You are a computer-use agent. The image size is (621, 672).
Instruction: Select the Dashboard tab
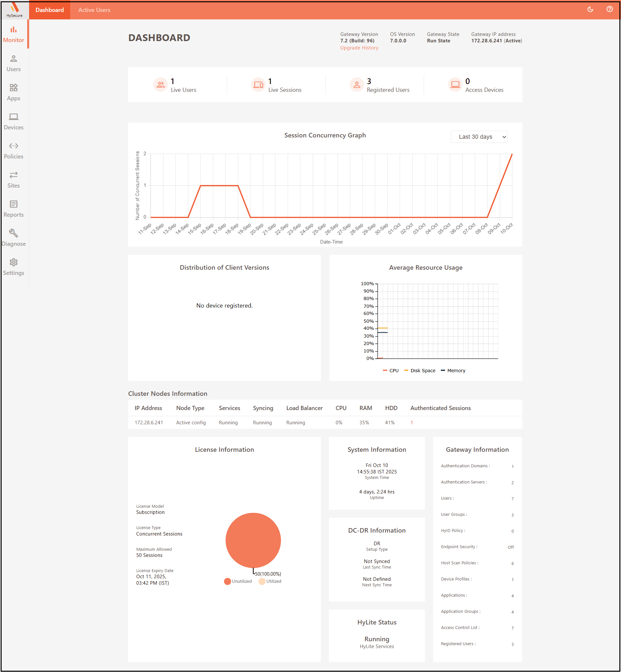click(50, 10)
